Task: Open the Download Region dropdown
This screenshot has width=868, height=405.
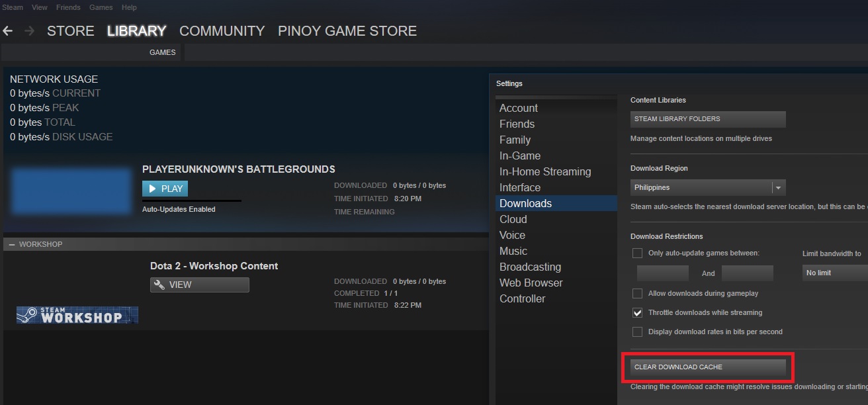Action: [708, 187]
